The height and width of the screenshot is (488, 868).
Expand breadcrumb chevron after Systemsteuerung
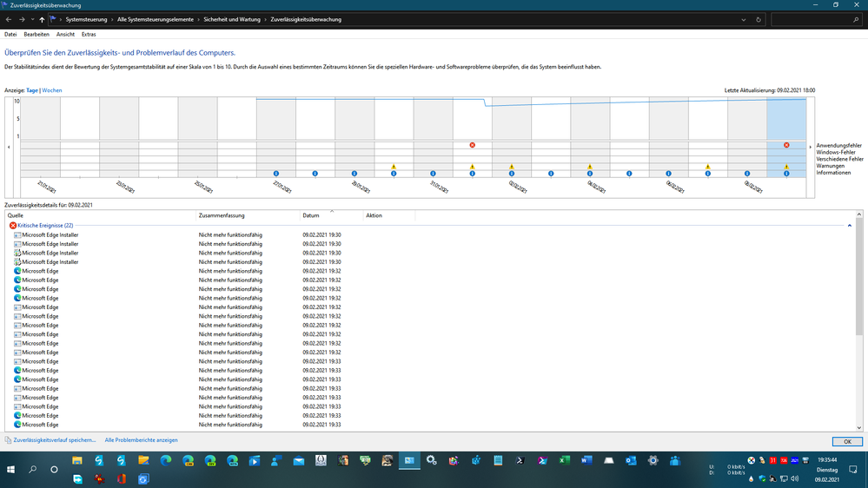(x=112, y=19)
